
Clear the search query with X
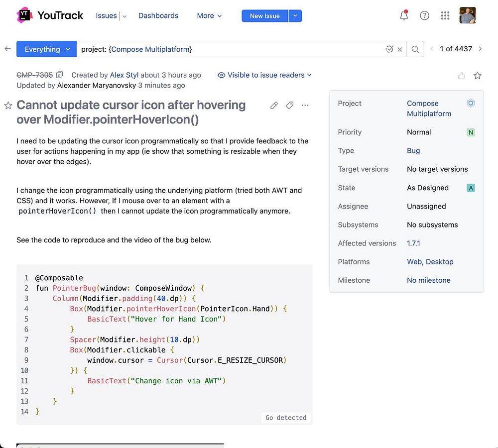pyautogui.click(x=400, y=50)
